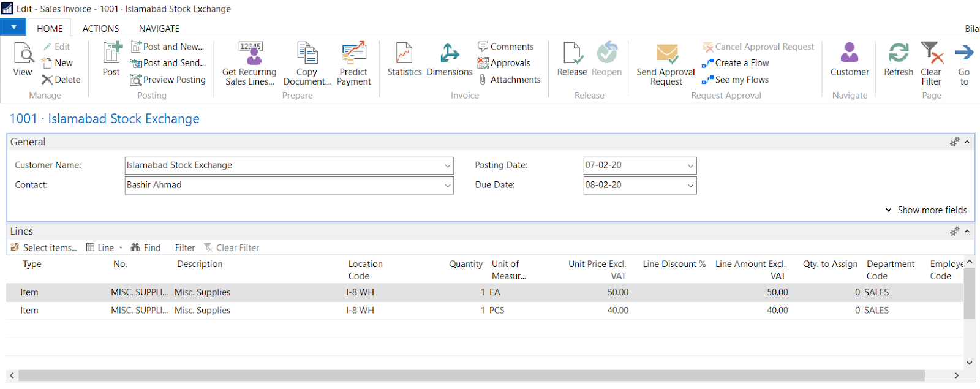
Task: View Approvals list
Action: coord(503,63)
